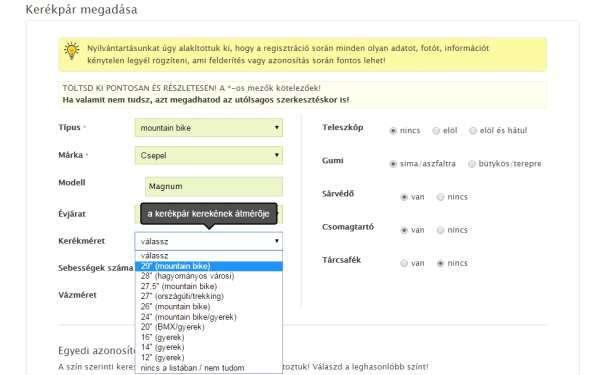Select Sárvédő 'nincs' radio button
Viewport: 603px width, 375px height.
(x=440, y=197)
